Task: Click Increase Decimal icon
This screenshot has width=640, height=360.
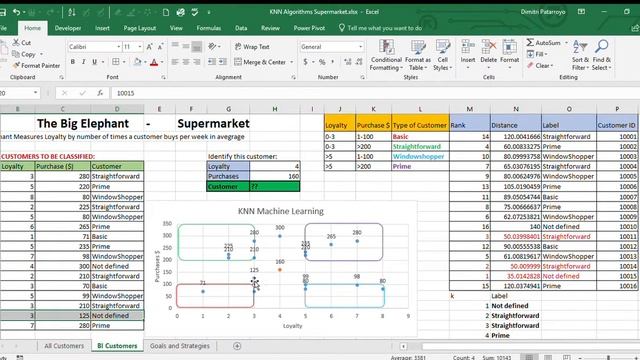Action: click(x=347, y=62)
